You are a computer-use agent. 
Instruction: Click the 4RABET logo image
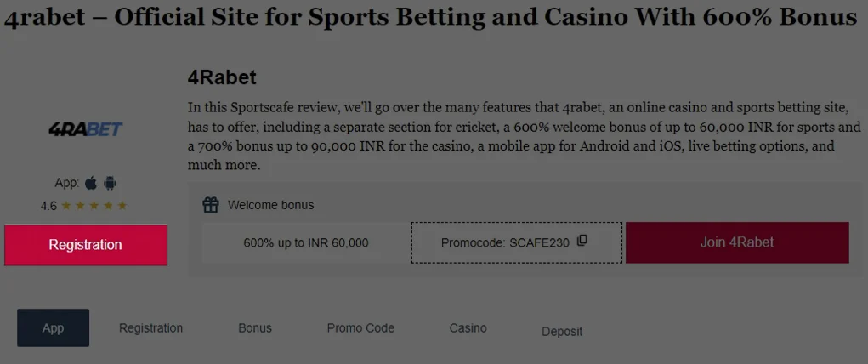click(x=85, y=129)
